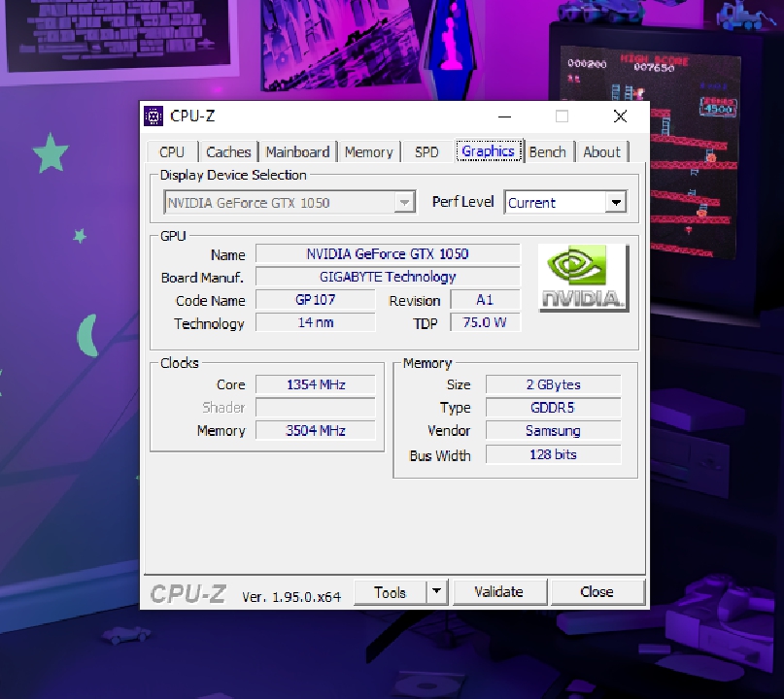Open the Bench tab

point(548,152)
